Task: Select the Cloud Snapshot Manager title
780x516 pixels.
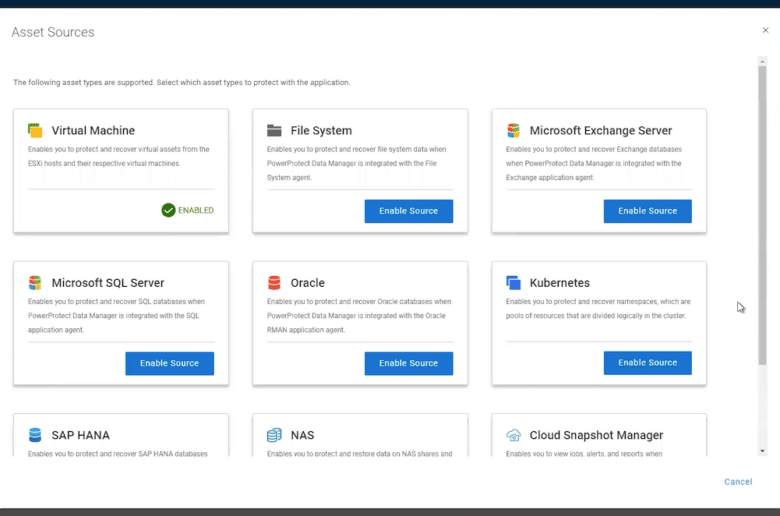Action: (x=596, y=435)
